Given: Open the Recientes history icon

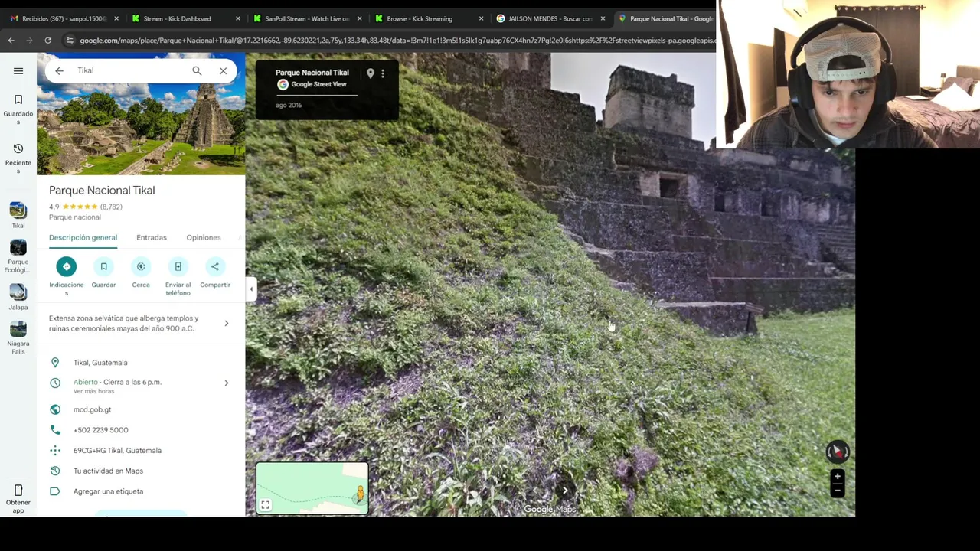Looking at the screenshot, I should [x=18, y=148].
